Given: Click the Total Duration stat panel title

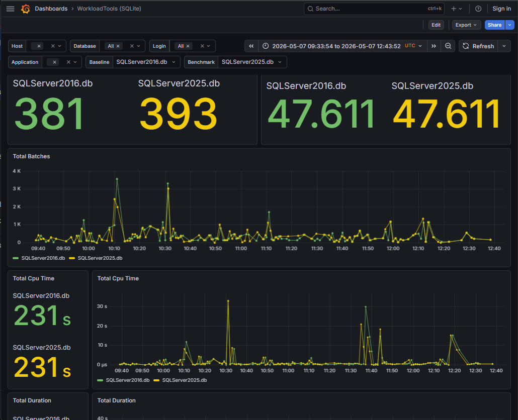Looking at the screenshot, I should click(32, 400).
